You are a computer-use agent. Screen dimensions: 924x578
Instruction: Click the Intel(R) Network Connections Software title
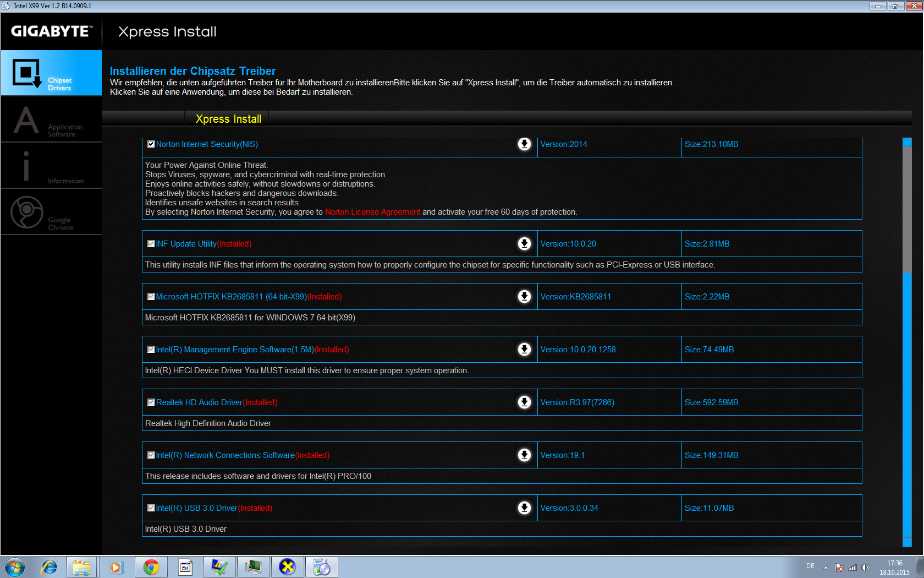[226, 455]
